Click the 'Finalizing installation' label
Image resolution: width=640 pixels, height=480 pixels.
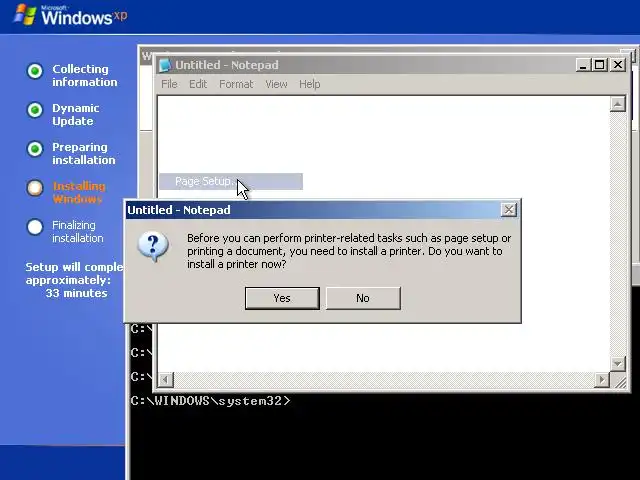pyautogui.click(x=78, y=231)
